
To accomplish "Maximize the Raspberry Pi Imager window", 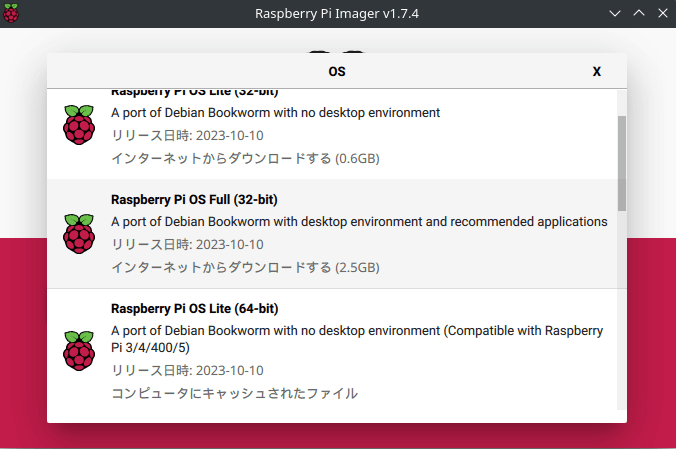I will pyautogui.click(x=639, y=13).
